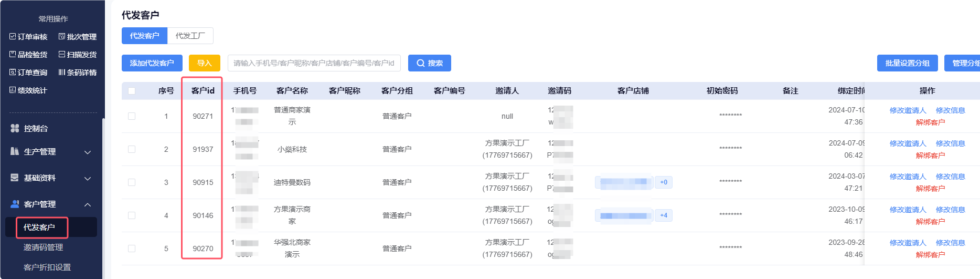Click the 控制台 dashboard icon
980x279 pixels.
tap(15, 128)
